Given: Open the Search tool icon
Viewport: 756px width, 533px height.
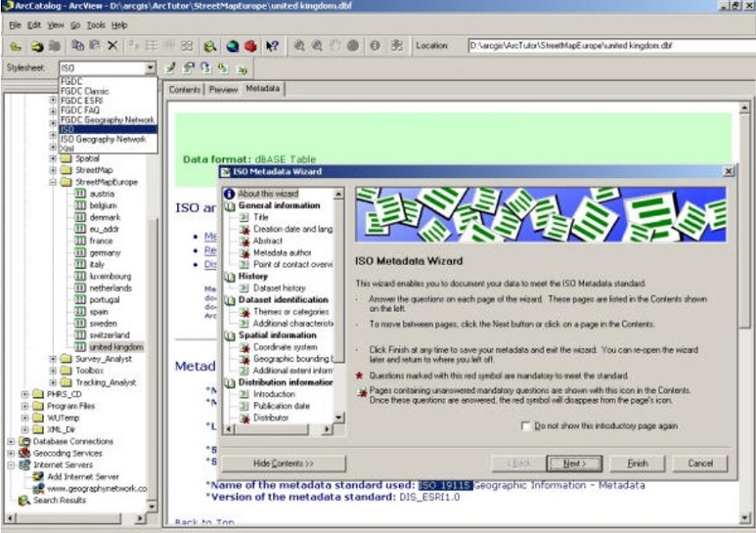Looking at the screenshot, I should [x=210, y=47].
